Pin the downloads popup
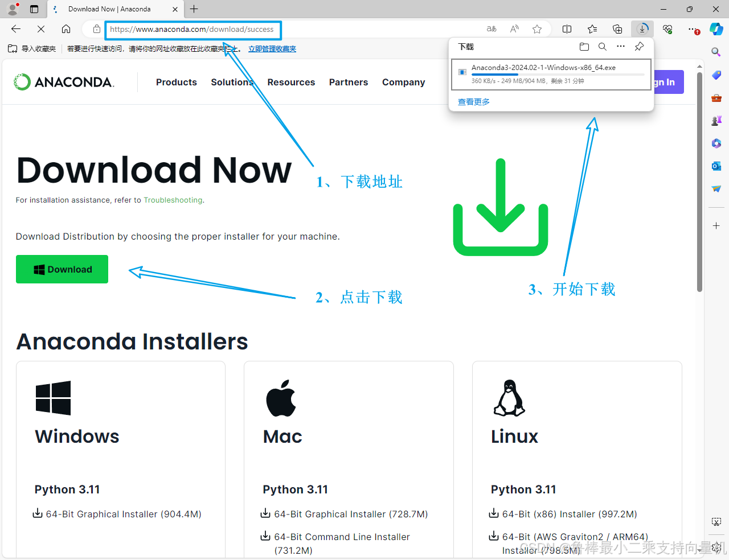This screenshot has height=560, width=729. (x=640, y=47)
